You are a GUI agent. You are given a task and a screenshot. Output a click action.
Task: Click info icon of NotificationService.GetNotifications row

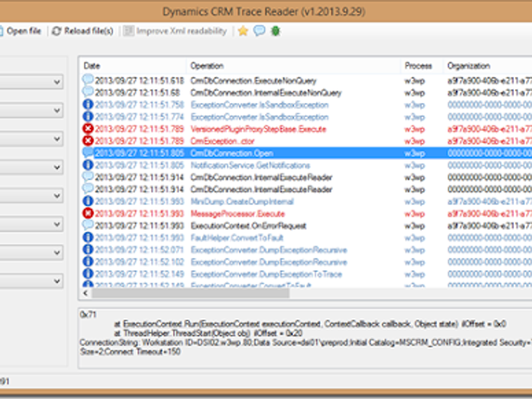pos(88,165)
